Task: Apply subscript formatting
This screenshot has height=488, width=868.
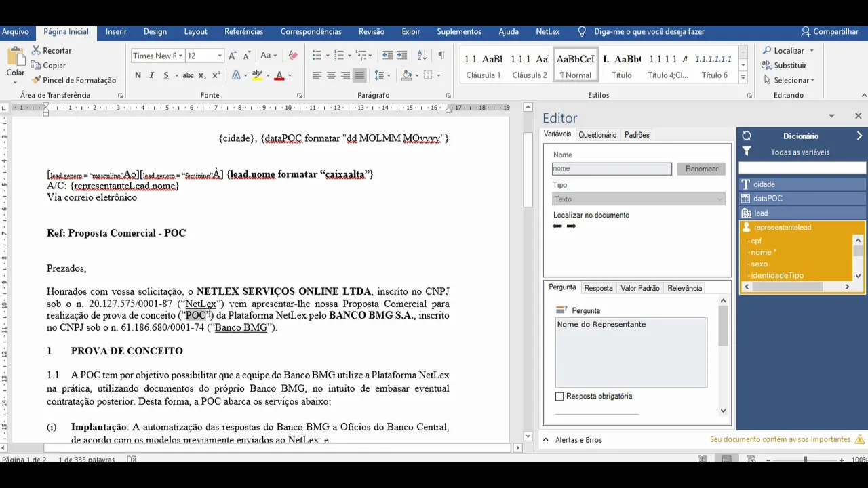Action: pos(203,75)
